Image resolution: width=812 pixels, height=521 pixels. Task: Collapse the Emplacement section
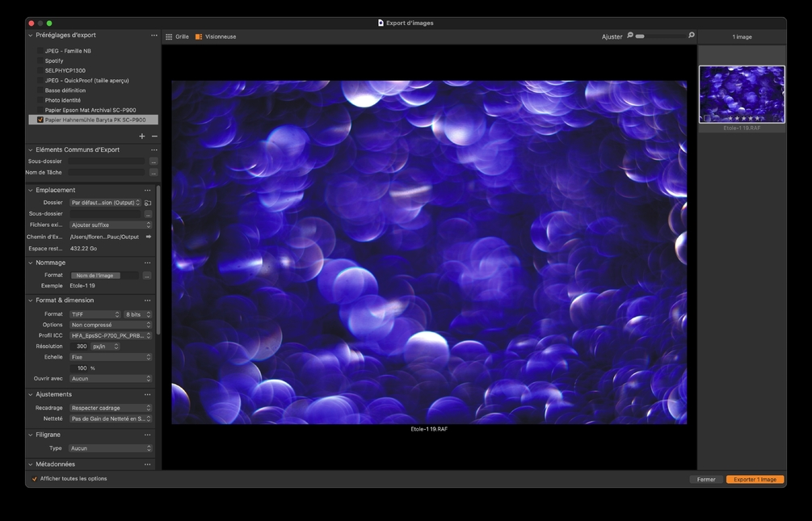click(31, 191)
